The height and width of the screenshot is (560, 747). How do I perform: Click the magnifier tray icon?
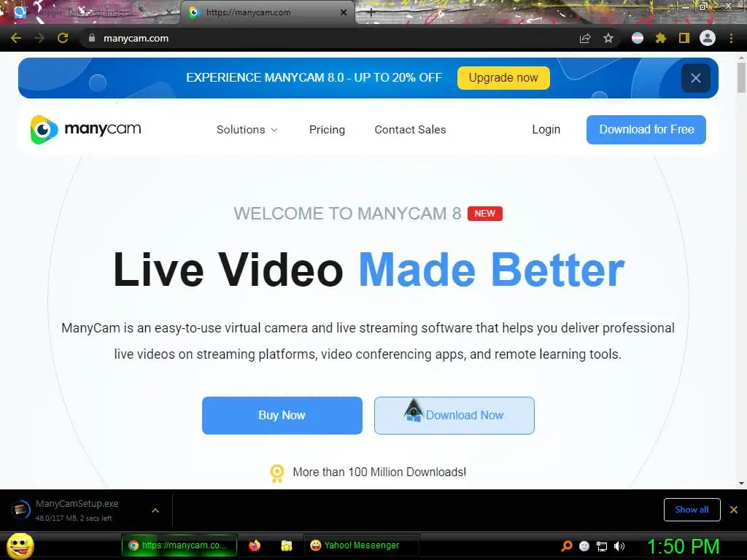[567, 546]
